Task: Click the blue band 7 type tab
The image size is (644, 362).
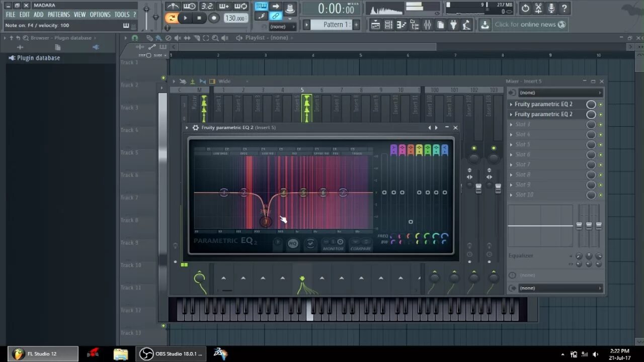Action: tap(445, 149)
